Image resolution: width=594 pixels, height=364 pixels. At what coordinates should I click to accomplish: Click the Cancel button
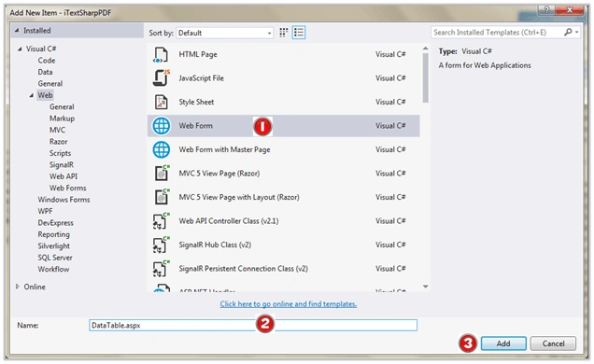click(x=553, y=343)
